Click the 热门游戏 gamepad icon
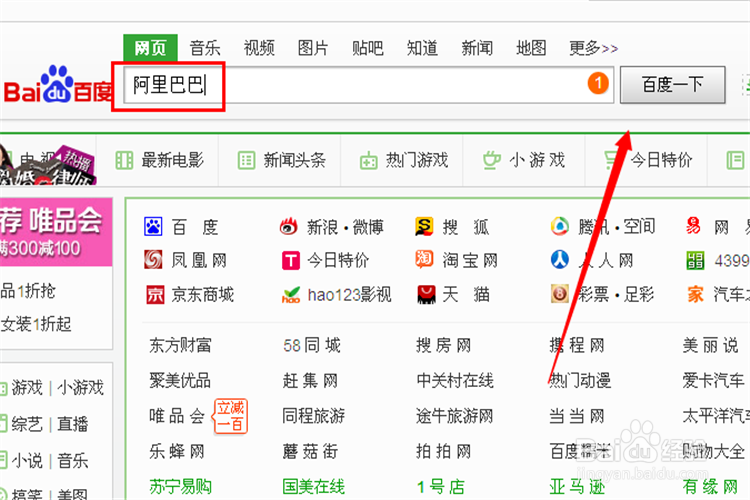 (x=369, y=160)
